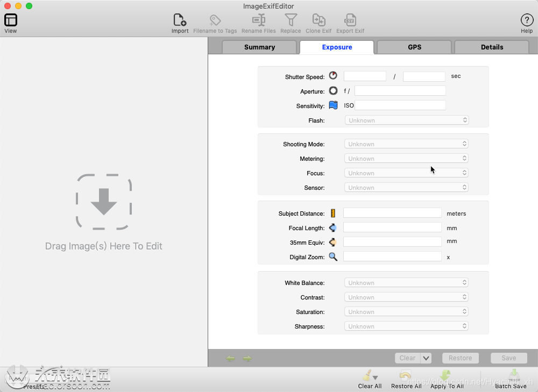Click the Replace funnel icon

[291, 20]
